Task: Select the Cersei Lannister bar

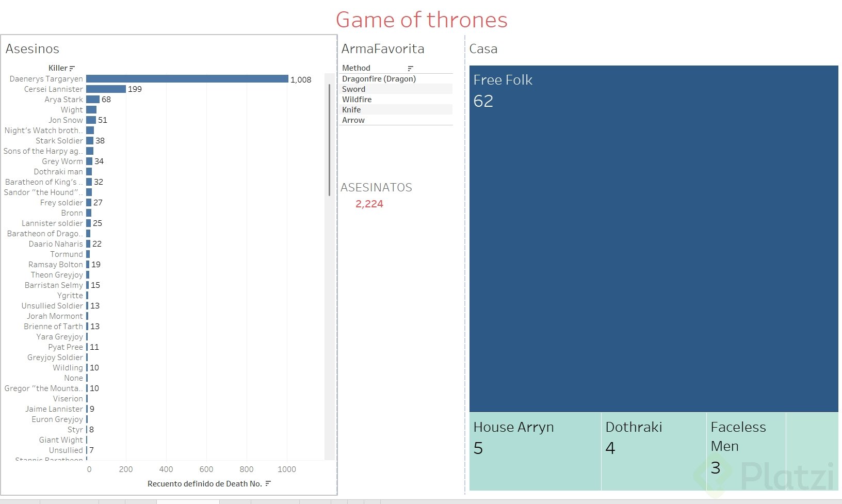Action: (x=106, y=89)
